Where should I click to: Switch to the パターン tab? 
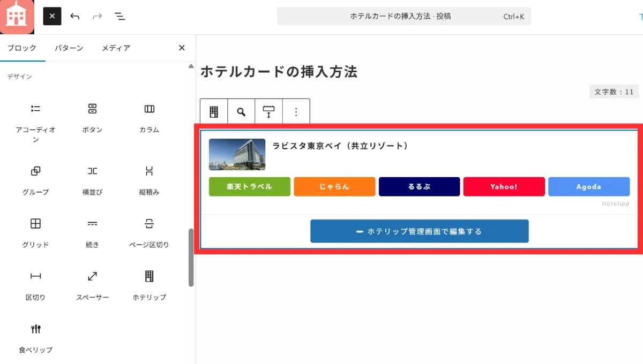coord(69,48)
